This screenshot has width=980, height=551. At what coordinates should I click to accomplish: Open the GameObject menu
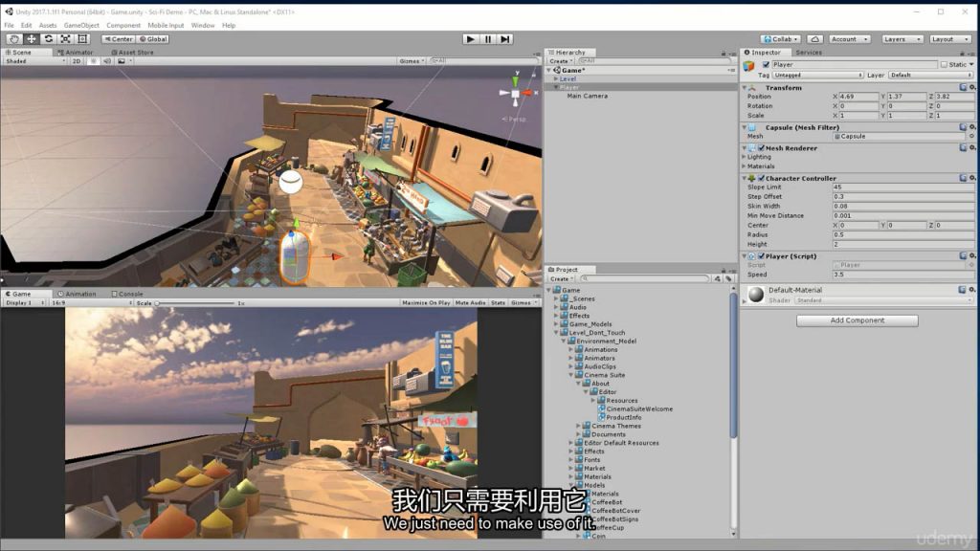coord(81,26)
